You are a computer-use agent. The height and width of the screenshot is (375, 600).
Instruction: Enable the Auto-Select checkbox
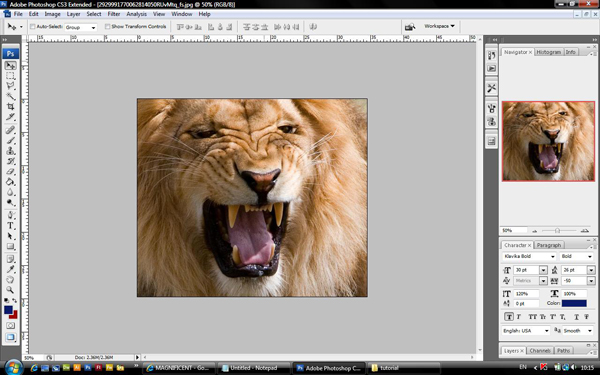point(33,26)
